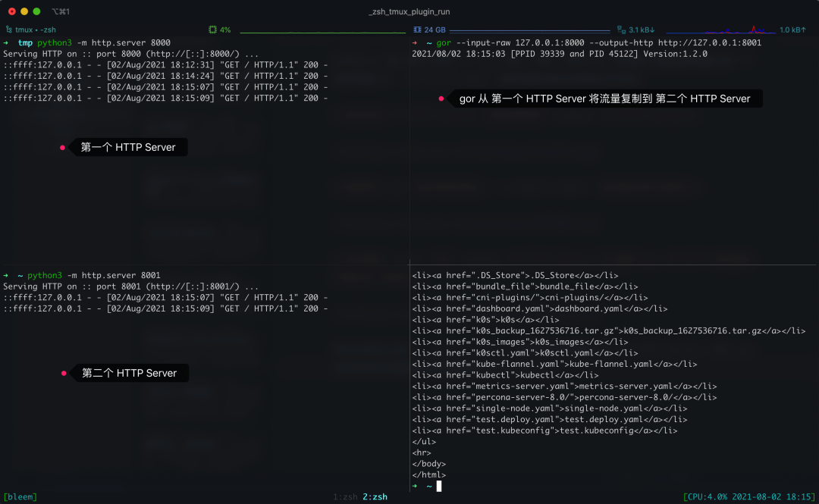819x504 pixels.
Task: Select the line with href="k0s"
Action: [485, 320]
